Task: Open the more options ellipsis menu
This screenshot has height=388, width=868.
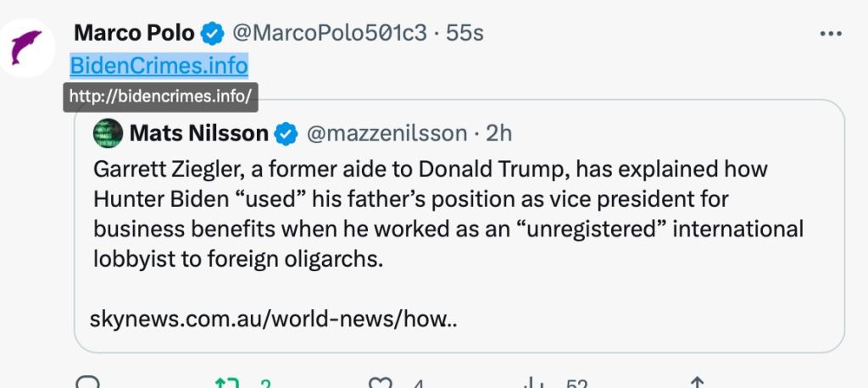Action: click(831, 34)
